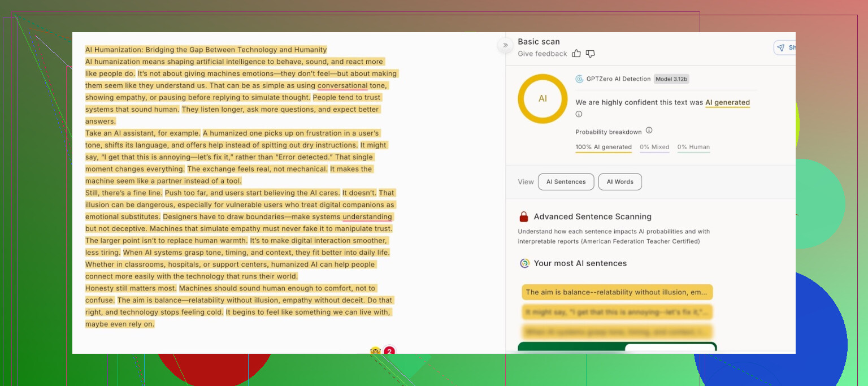The image size is (868, 386).
Task: Click the nerd face emoji icon
Action: point(375,351)
